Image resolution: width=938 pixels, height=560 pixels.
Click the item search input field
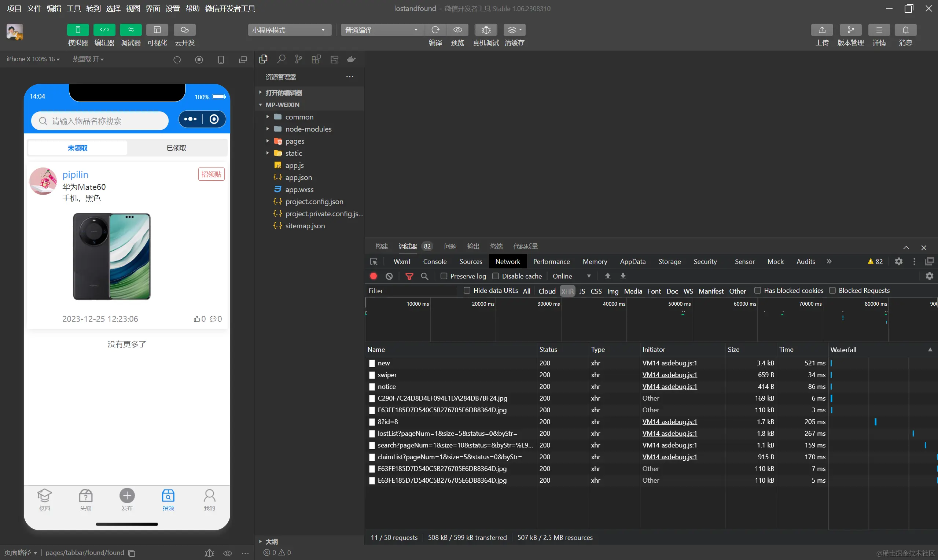tap(100, 121)
